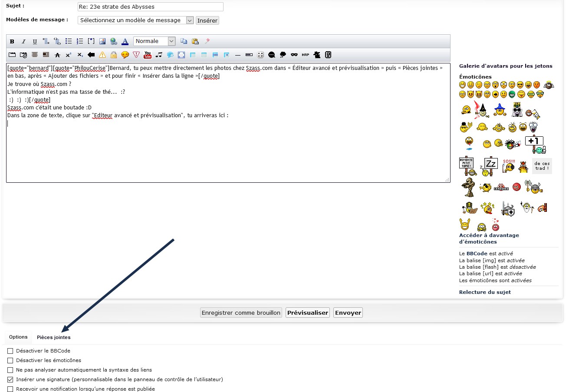Viewport: 569px width, 392px height.
Task: Click the italic formatting icon
Action: pos(23,42)
